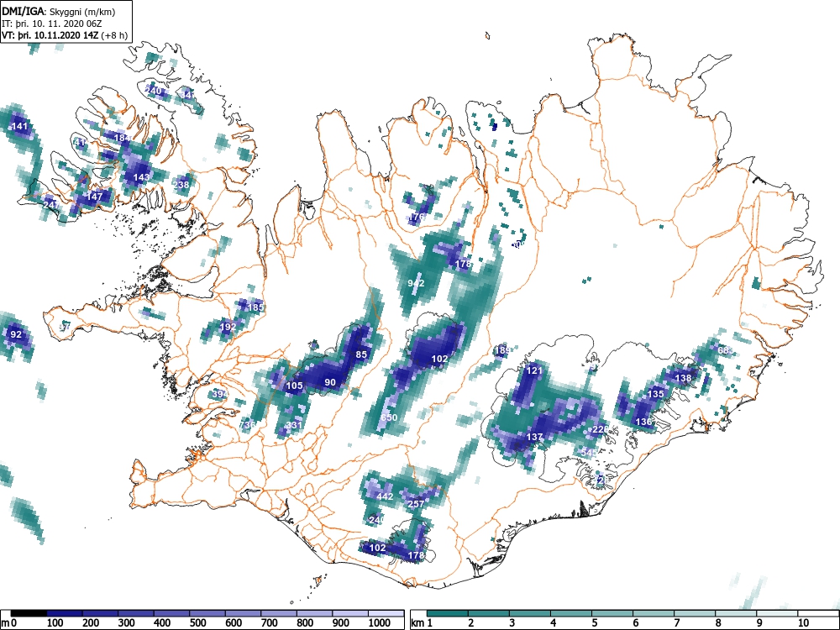Click the 143 visibility label in the Westfjords
The image size is (840, 630).
(141, 177)
